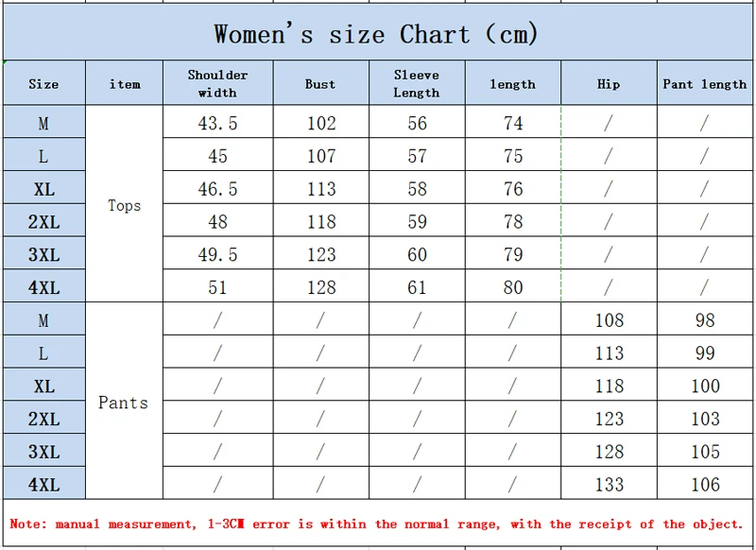Click the Pant length header cell

click(704, 83)
